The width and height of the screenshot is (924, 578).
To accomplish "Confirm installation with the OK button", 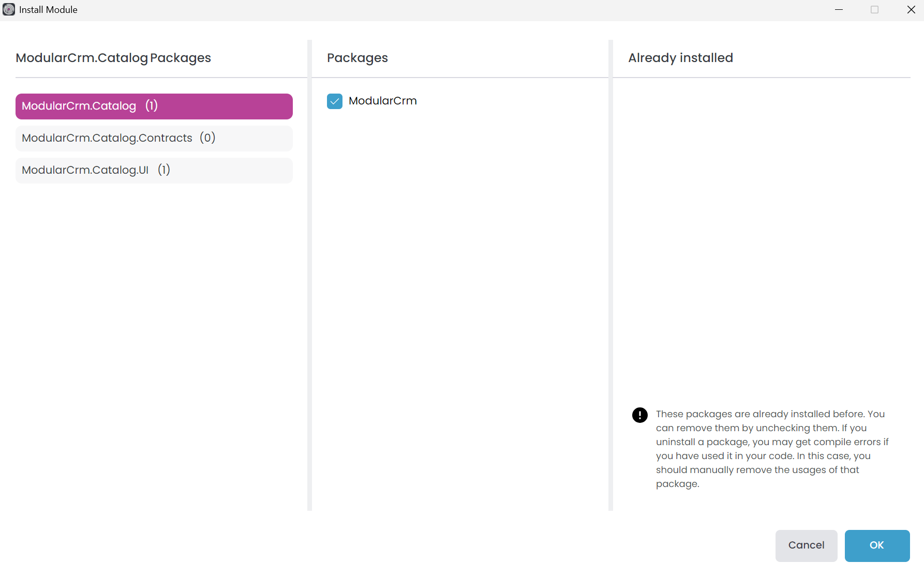I will click(877, 545).
